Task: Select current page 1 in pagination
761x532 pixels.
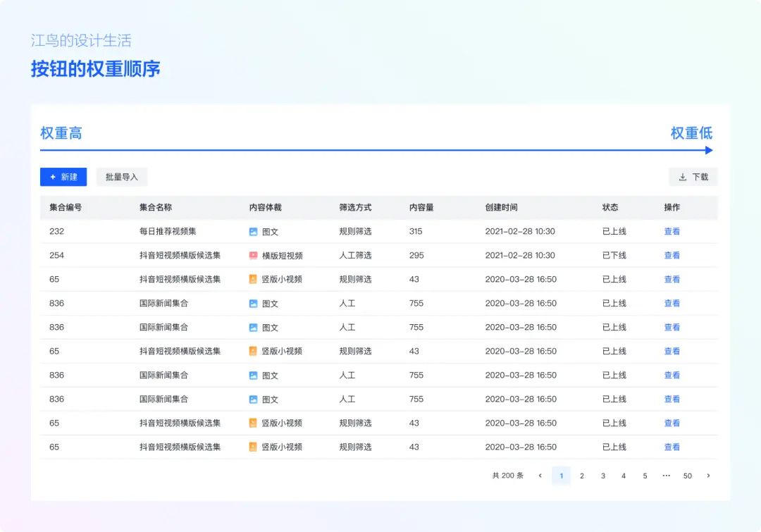Action: tap(561, 476)
